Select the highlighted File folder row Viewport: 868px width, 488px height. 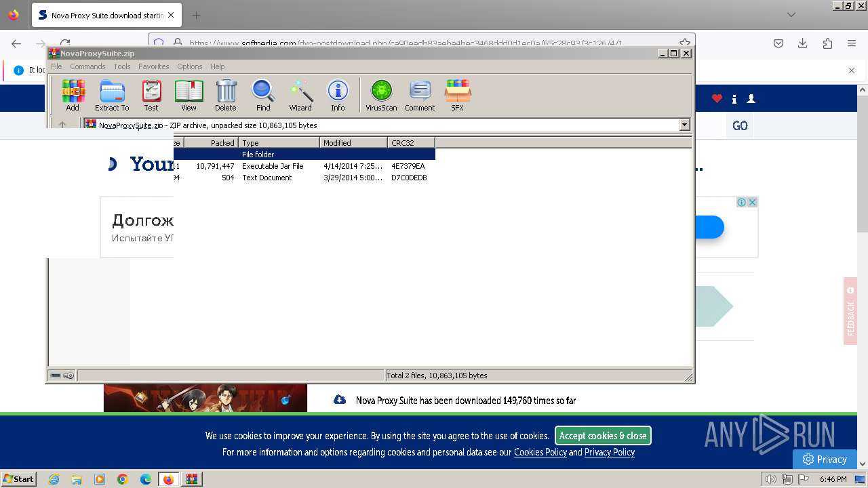click(304, 155)
